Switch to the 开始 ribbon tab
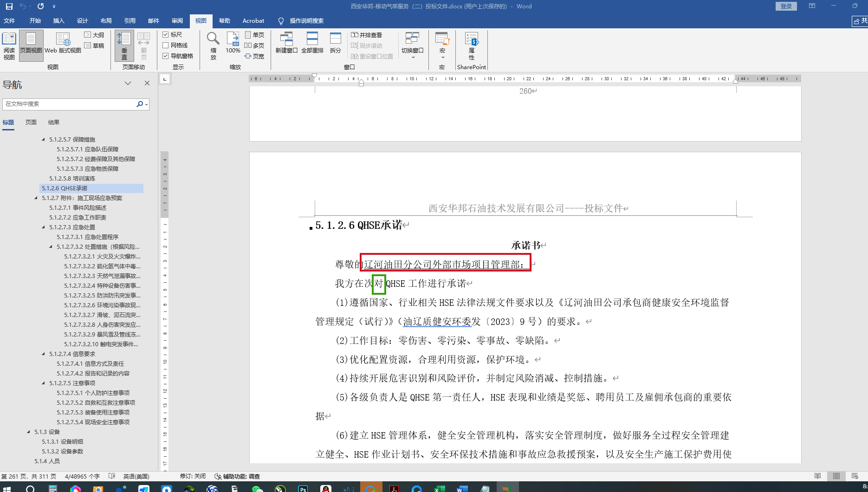 pos(35,21)
